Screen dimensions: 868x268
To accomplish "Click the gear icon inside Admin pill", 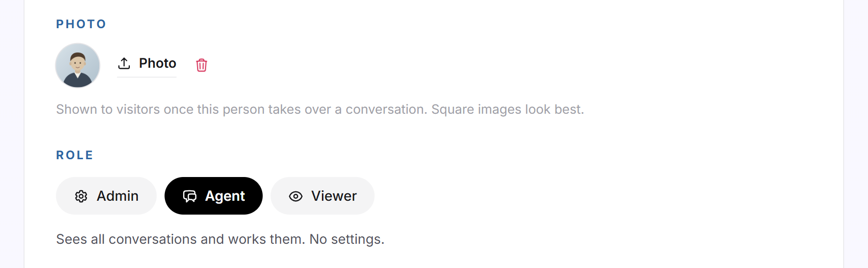I will [81, 196].
